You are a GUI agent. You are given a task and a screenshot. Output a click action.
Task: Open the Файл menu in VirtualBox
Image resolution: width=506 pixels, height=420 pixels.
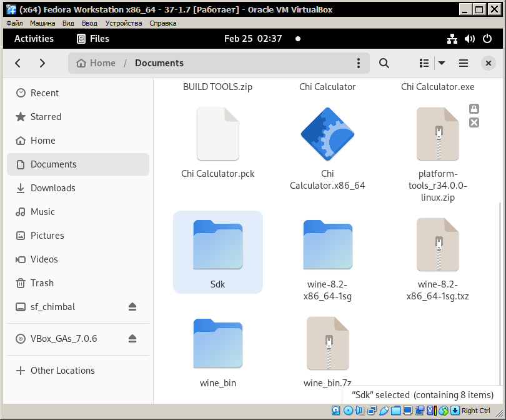point(14,23)
